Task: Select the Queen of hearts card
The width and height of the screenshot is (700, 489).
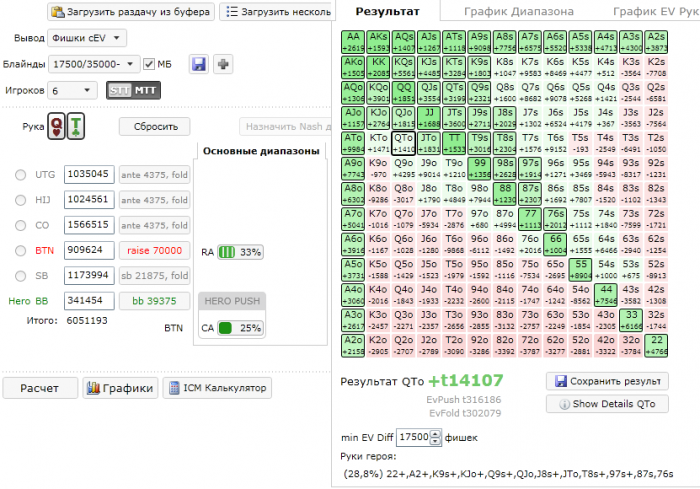Action: click(x=57, y=126)
